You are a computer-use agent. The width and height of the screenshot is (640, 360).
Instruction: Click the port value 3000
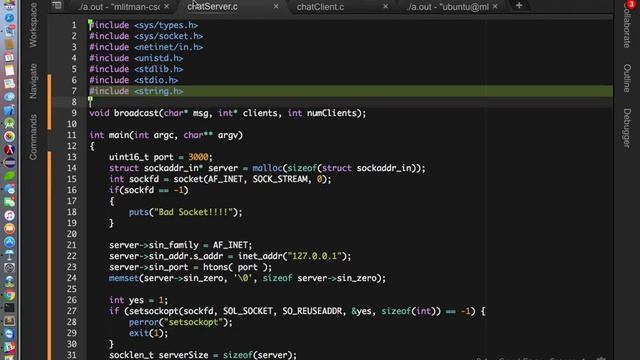[198, 157]
